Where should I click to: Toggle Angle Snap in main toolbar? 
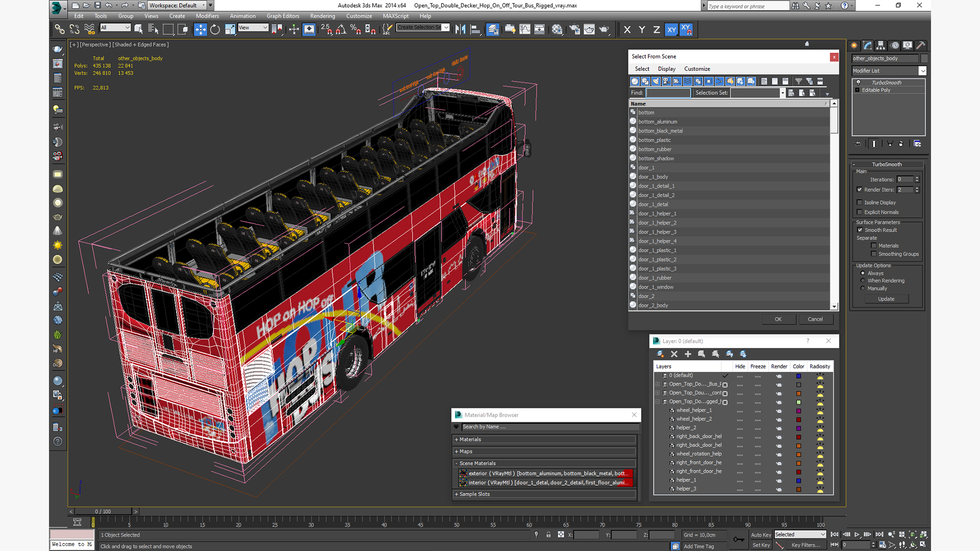click(341, 30)
